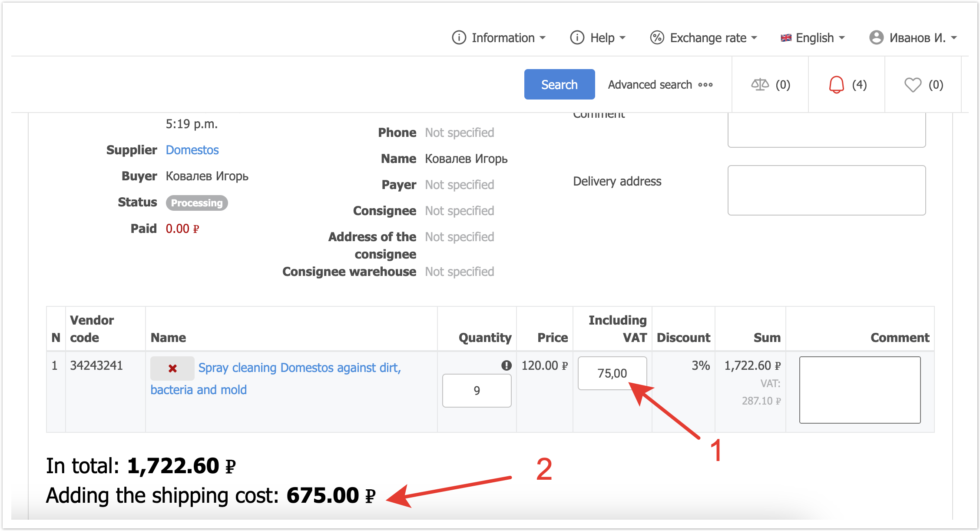Open the notifications bell icon
This screenshot has width=980, height=531.
836,84
